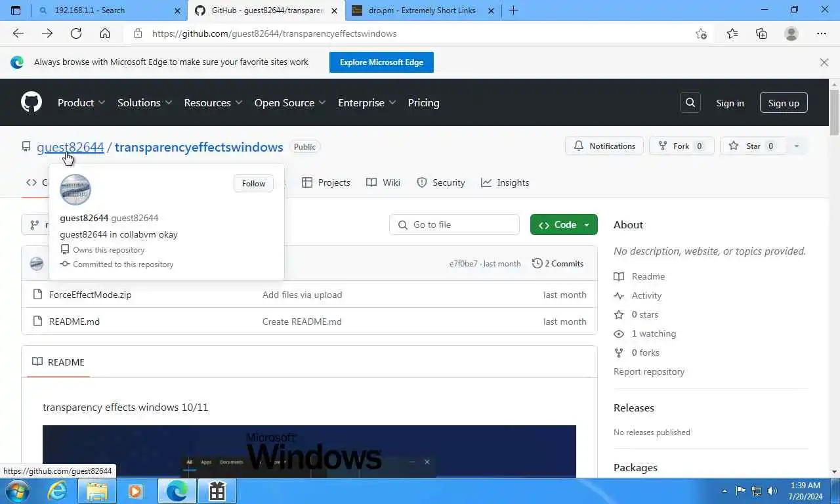Launch Internet Explorer from taskbar
The height and width of the screenshot is (504, 840).
pos(57,491)
